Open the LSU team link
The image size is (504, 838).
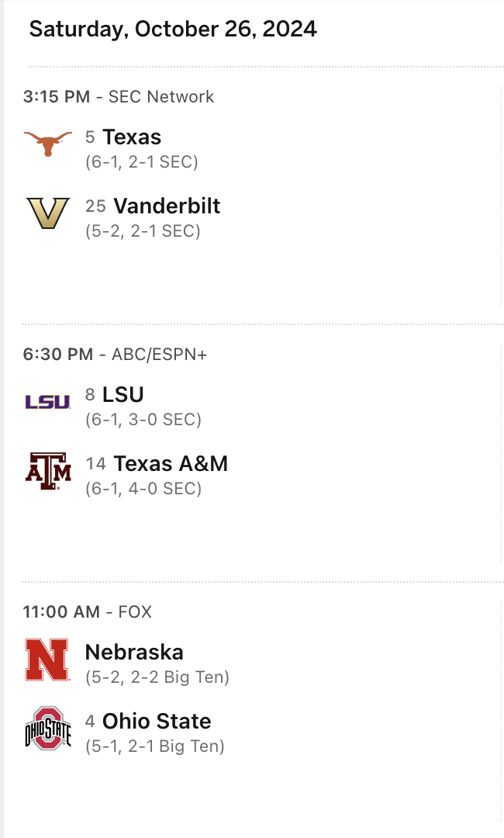(x=123, y=394)
